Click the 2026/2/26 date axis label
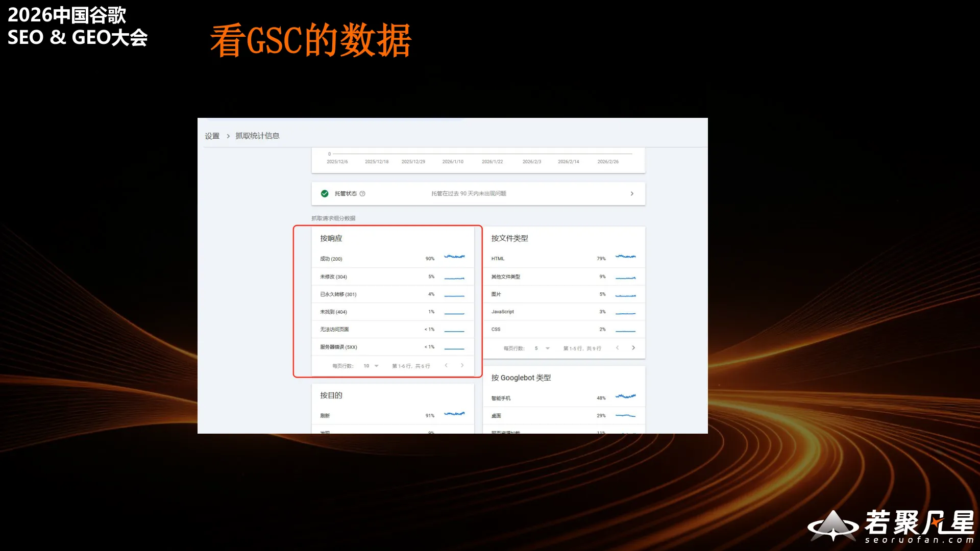The height and width of the screenshot is (551, 980). click(608, 161)
